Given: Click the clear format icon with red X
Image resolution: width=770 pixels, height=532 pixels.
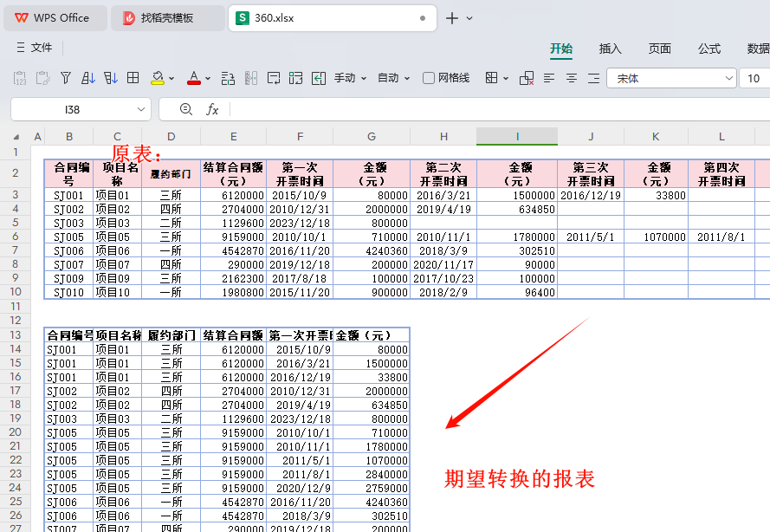Looking at the screenshot, I should pos(527,78).
